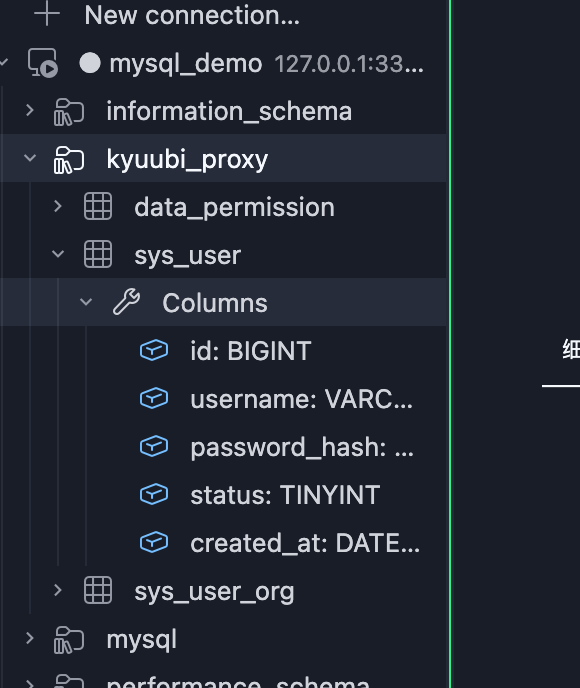Viewport: 580px width, 688px height.
Task: Expand the information_schema database
Action: click(x=30, y=110)
